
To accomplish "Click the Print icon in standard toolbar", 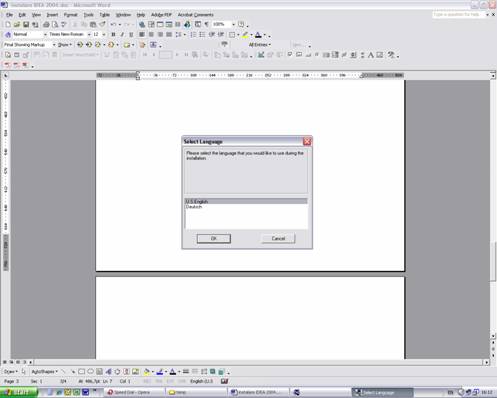I will click(46, 24).
